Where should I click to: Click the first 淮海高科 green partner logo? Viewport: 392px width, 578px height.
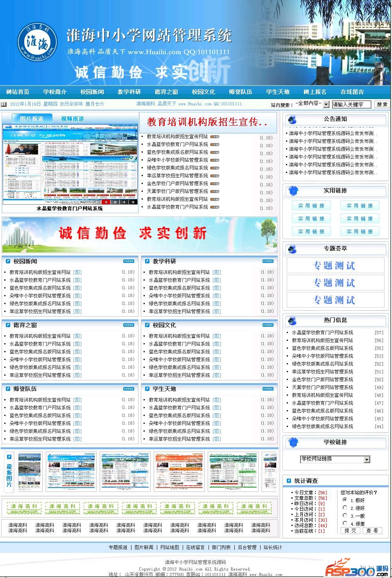tap(24, 509)
